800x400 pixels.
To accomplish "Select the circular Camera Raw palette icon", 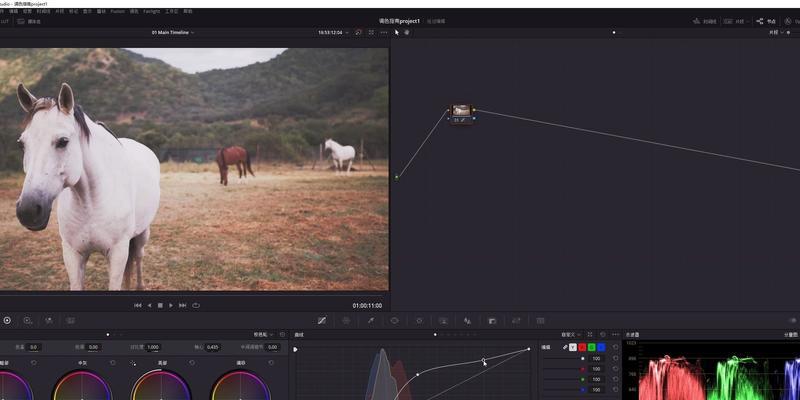I will tap(7, 320).
